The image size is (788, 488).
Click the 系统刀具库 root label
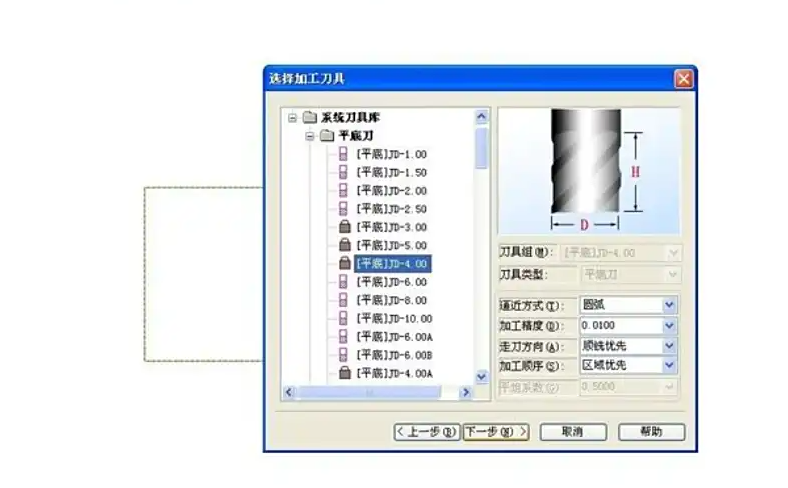point(350,118)
